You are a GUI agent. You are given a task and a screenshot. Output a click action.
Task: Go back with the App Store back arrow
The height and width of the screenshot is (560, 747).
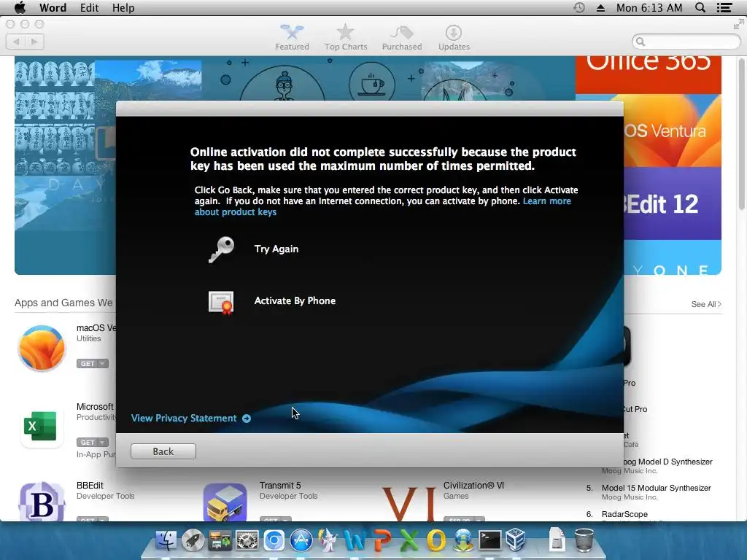pos(16,42)
